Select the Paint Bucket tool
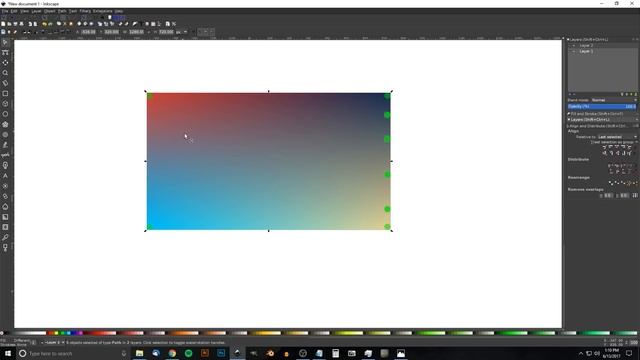Image resolution: width=640 pixels, height=360 pixels. point(5,207)
